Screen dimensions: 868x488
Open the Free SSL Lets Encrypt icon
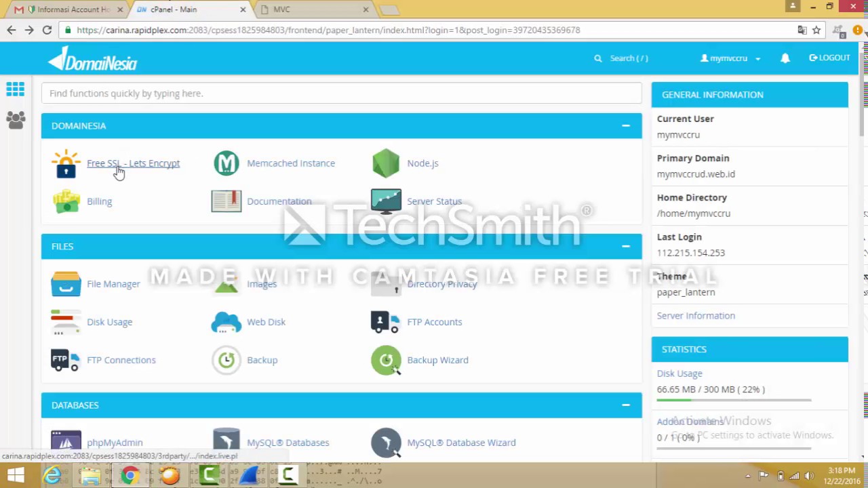66,163
